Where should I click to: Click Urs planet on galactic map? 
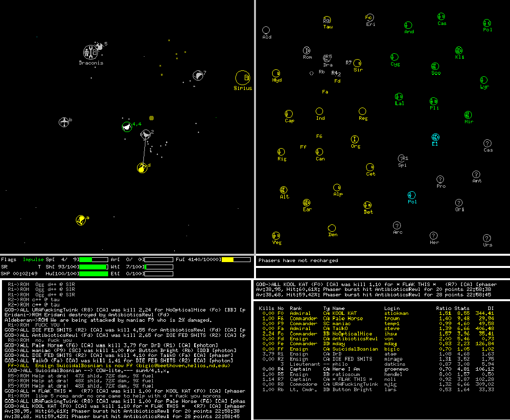[x=487, y=238]
